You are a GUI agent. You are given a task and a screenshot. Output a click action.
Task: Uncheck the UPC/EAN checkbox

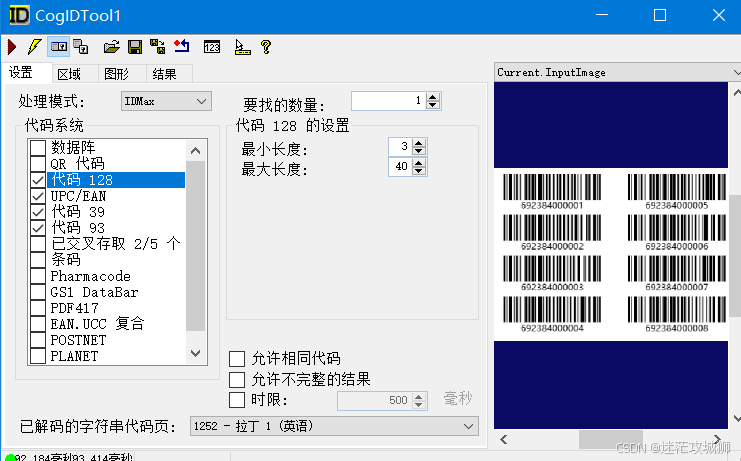38,196
